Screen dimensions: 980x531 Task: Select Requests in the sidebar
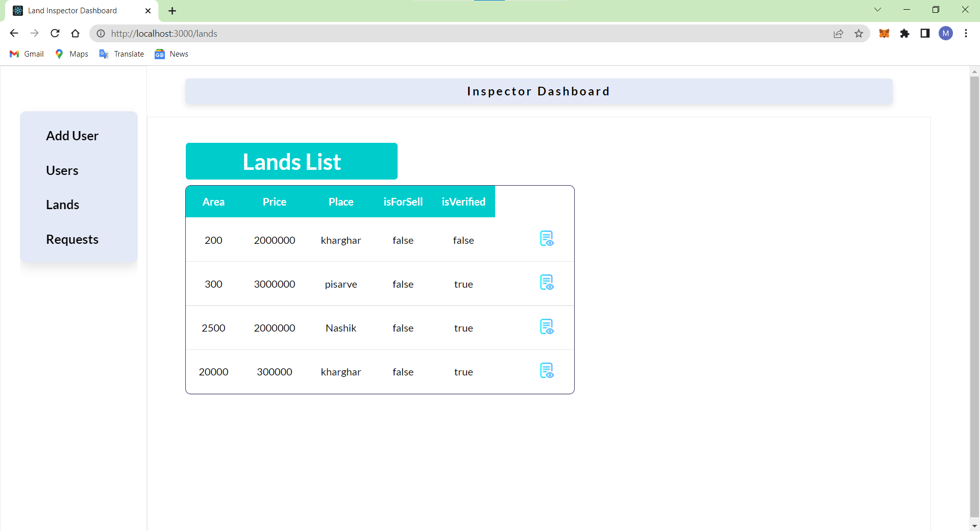tap(72, 239)
